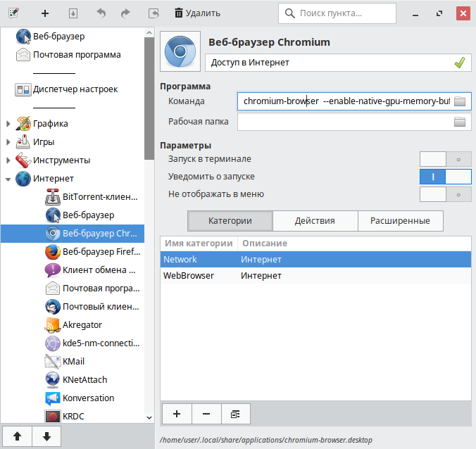Switch to the Действия tab
The image size is (476, 449).
pyautogui.click(x=315, y=221)
